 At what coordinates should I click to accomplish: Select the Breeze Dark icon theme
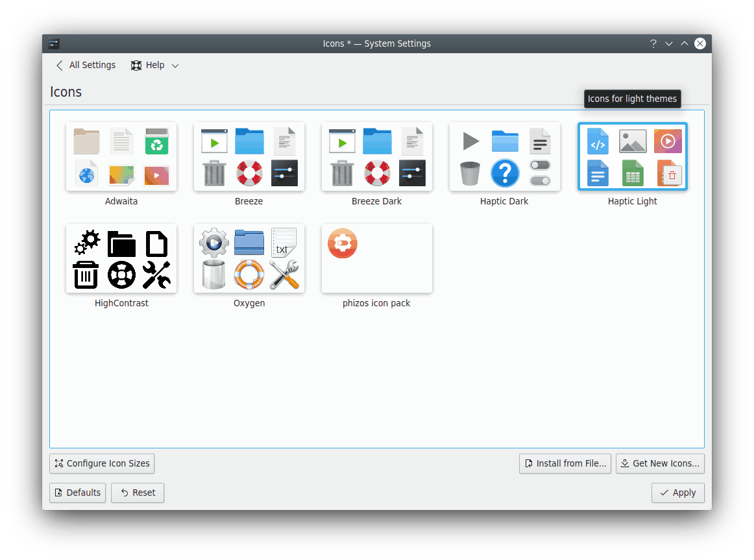tap(376, 156)
